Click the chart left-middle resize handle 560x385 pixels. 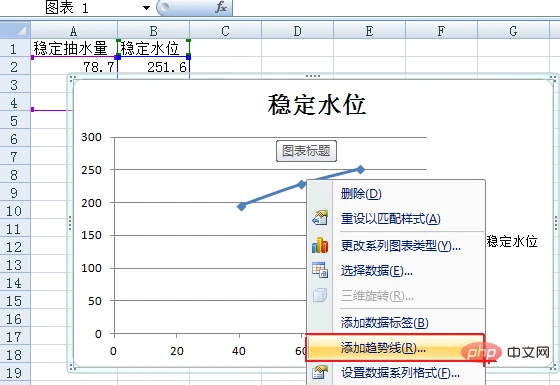pos(70,223)
